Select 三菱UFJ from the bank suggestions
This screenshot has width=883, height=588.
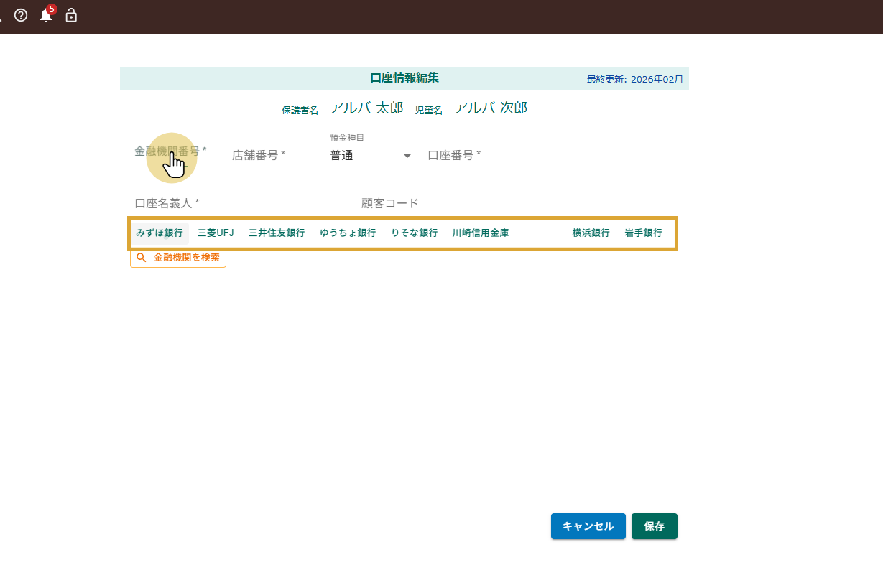216,232
